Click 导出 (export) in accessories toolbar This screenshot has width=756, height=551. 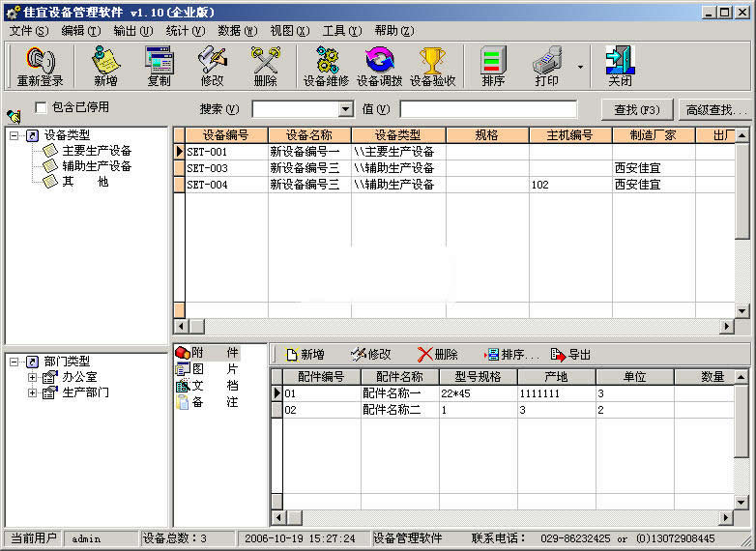click(x=570, y=355)
